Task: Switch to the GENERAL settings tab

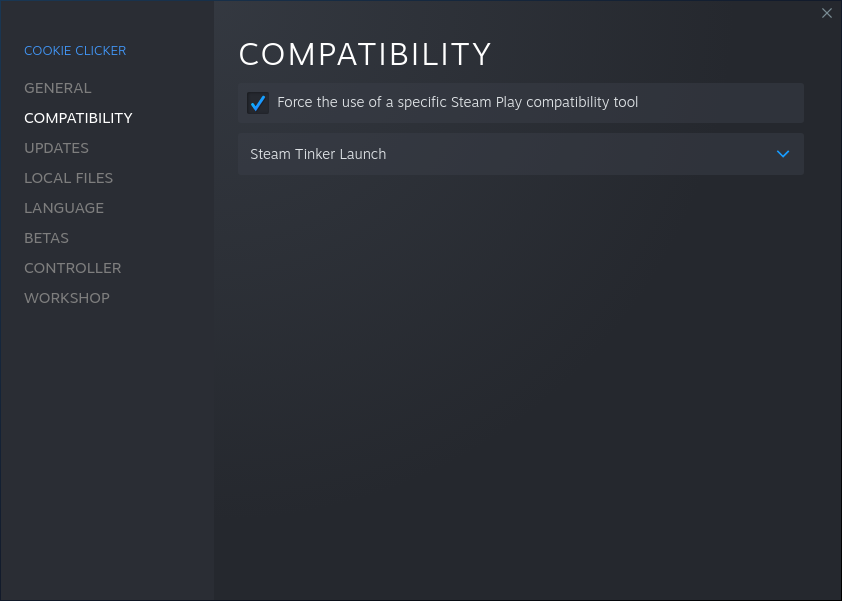Action: (x=57, y=88)
